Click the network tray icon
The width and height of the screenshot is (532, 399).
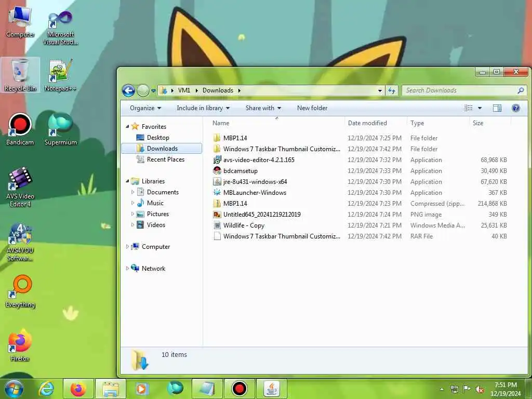(x=454, y=389)
